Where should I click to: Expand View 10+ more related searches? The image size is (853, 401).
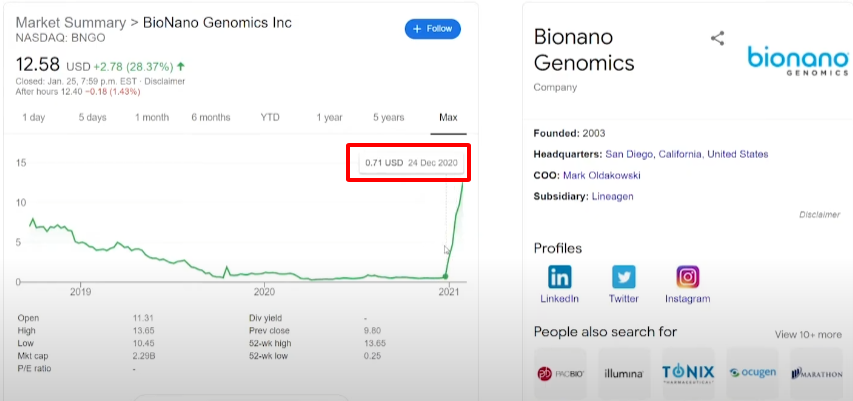pyautogui.click(x=807, y=334)
